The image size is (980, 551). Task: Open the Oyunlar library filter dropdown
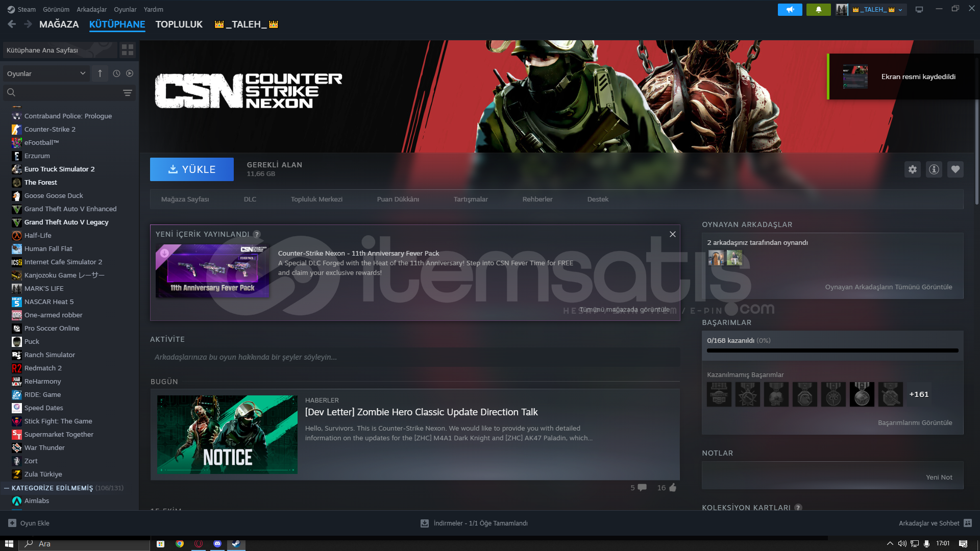coord(46,73)
